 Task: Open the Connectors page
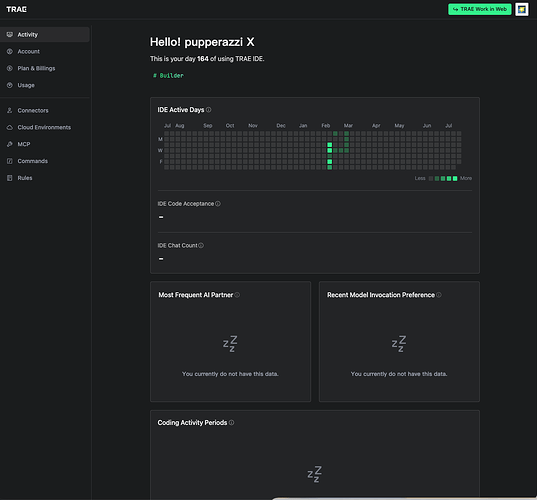tap(45, 110)
